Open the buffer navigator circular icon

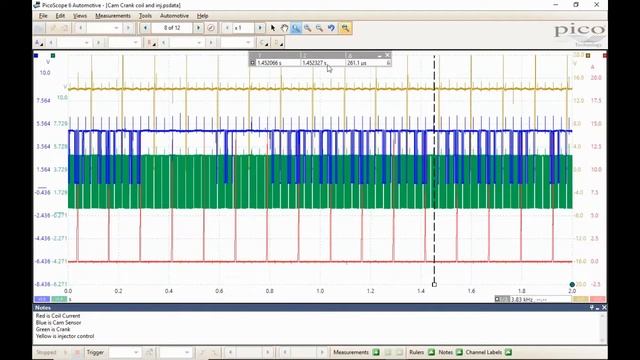(x=211, y=28)
